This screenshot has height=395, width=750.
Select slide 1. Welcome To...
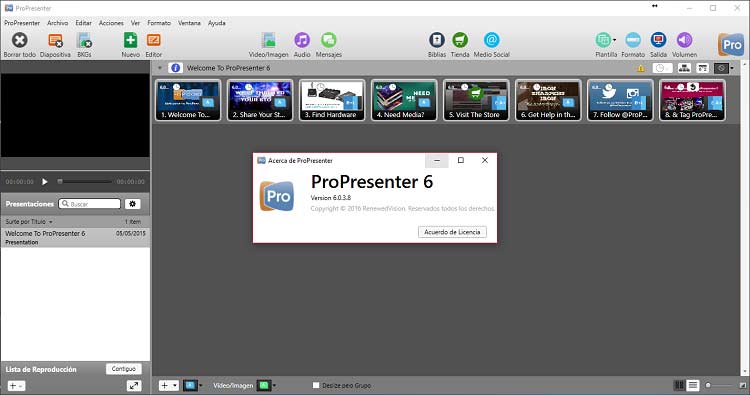click(x=188, y=100)
